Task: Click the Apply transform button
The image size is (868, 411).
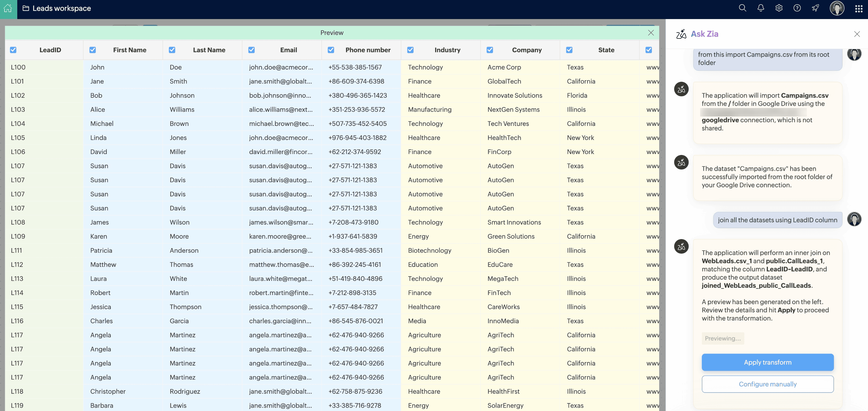Action: 767,362
